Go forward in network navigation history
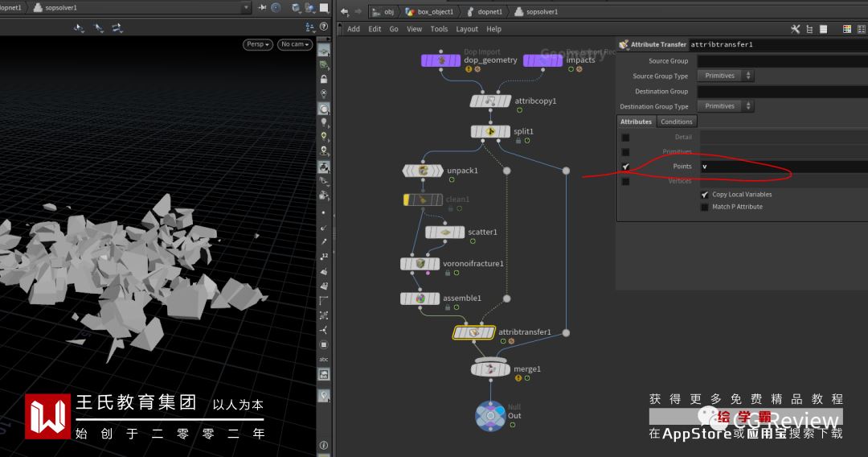The width and height of the screenshot is (868, 457). [358, 11]
